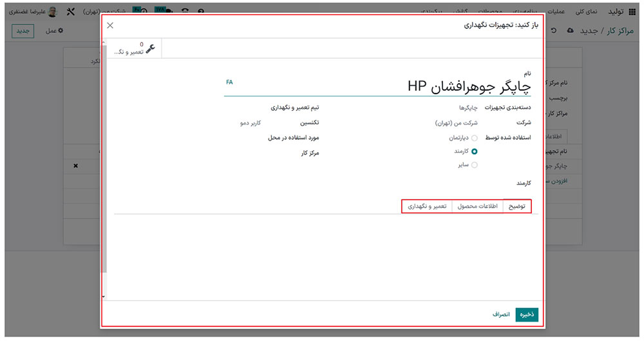Open the مرکز کار dropdown field

click(x=188, y=153)
